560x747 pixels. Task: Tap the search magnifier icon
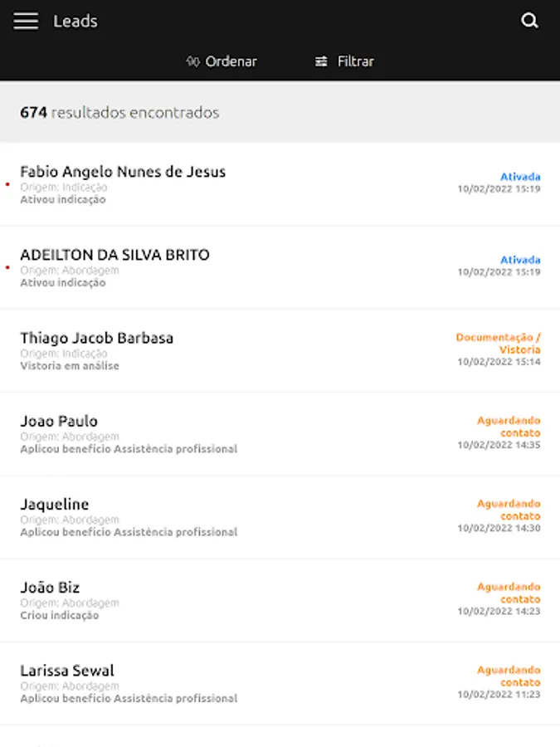point(529,21)
